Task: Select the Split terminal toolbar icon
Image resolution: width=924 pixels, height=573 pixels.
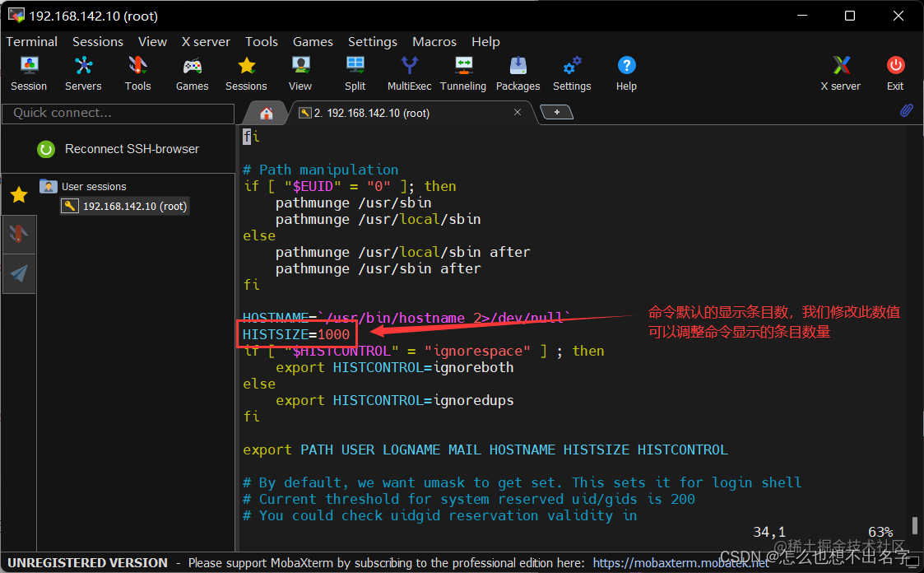Action: click(355, 74)
